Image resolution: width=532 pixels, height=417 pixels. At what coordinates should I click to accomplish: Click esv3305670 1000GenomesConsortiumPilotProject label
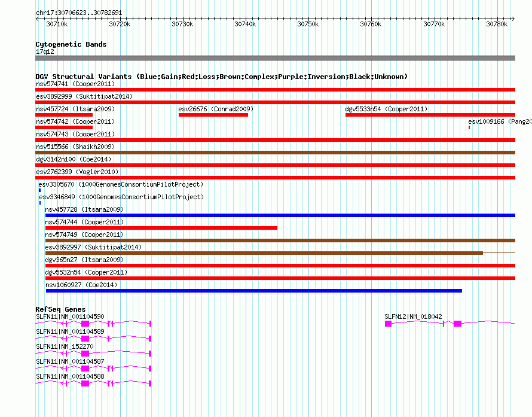[x=121, y=184]
